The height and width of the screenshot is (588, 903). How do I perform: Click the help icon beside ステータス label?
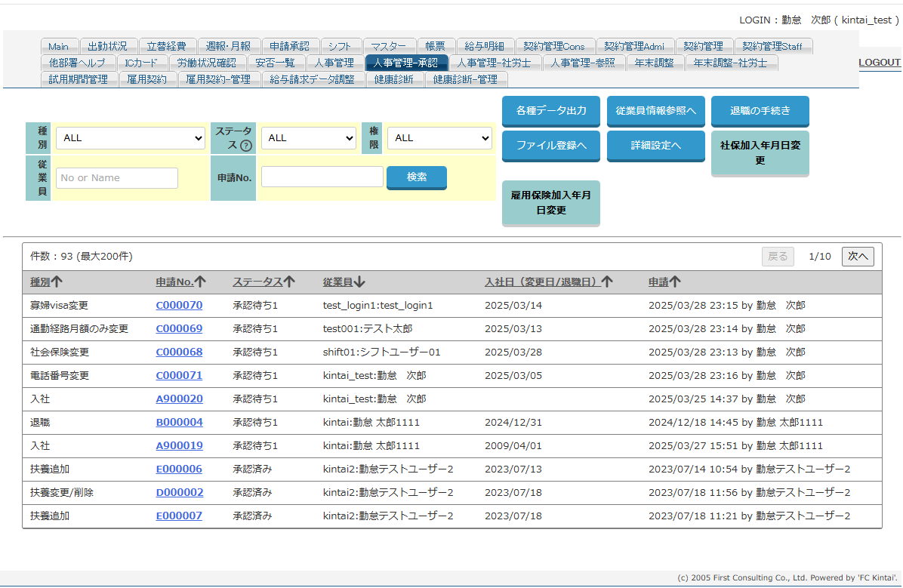245,146
